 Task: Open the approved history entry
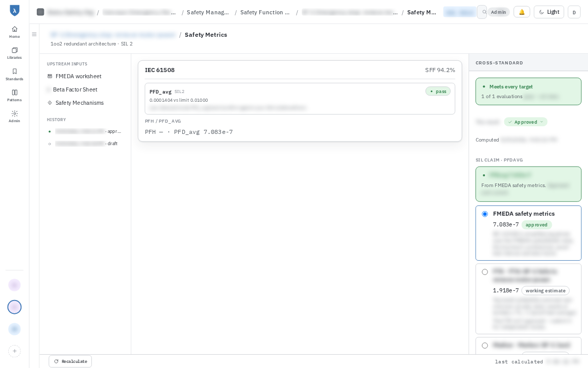[x=85, y=131]
